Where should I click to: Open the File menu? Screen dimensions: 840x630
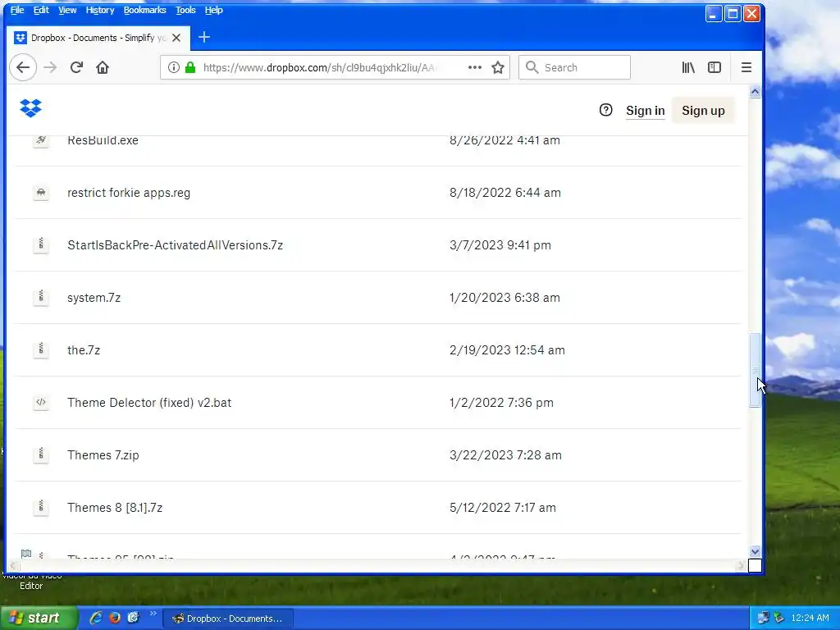17,10
